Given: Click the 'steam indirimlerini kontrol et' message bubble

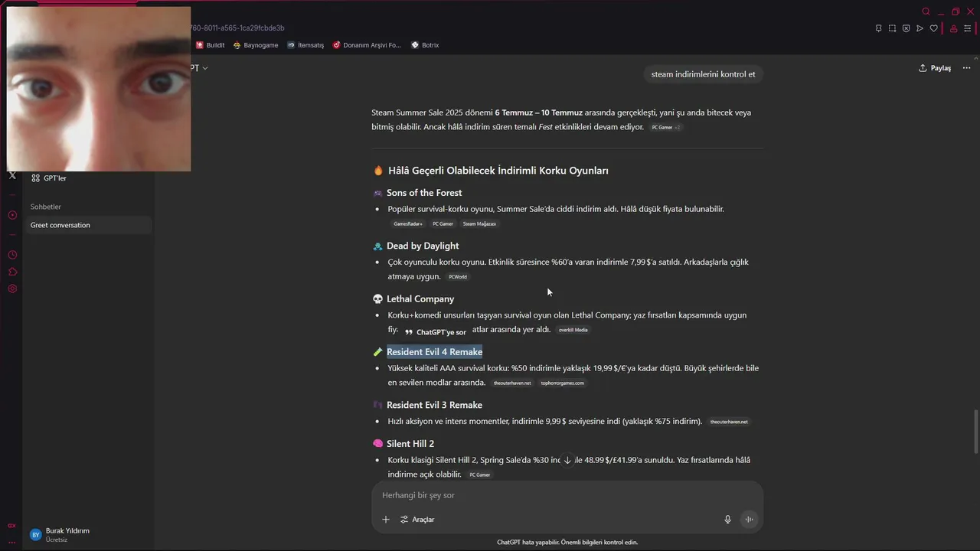Looking at the screenshot, I should pos(703,74).
